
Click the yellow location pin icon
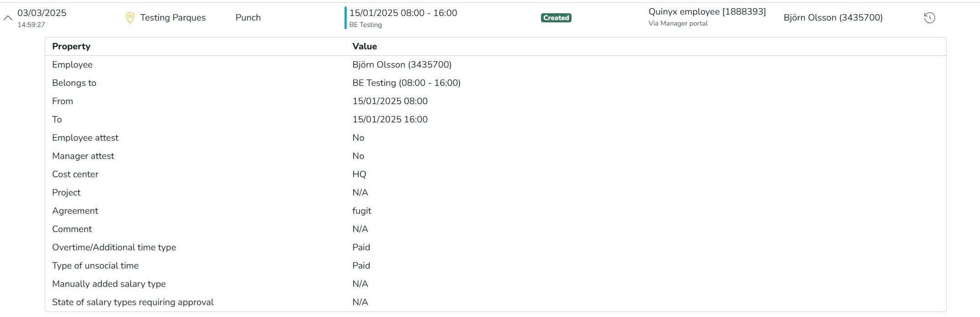click(x=130, y=18)
